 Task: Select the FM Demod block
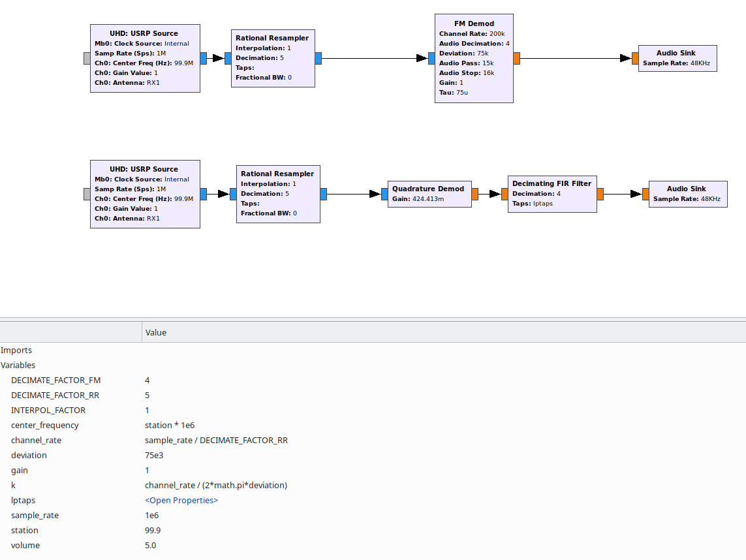pos(474,59)
